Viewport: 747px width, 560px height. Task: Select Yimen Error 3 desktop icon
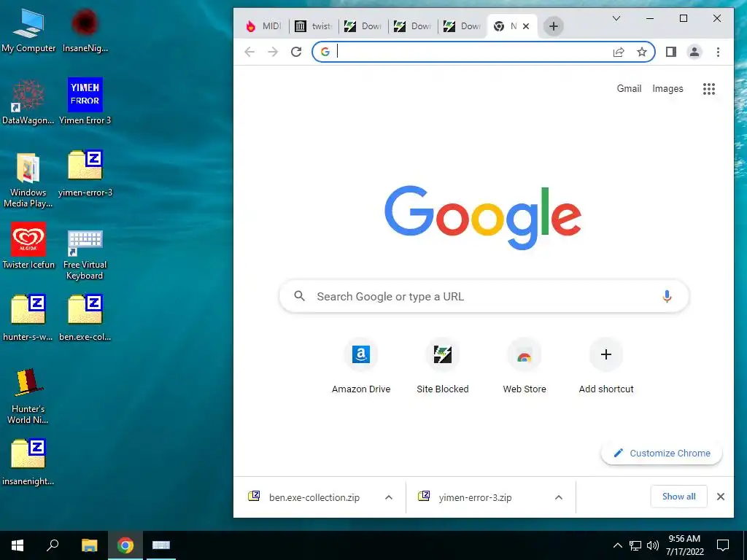[85, 102]
